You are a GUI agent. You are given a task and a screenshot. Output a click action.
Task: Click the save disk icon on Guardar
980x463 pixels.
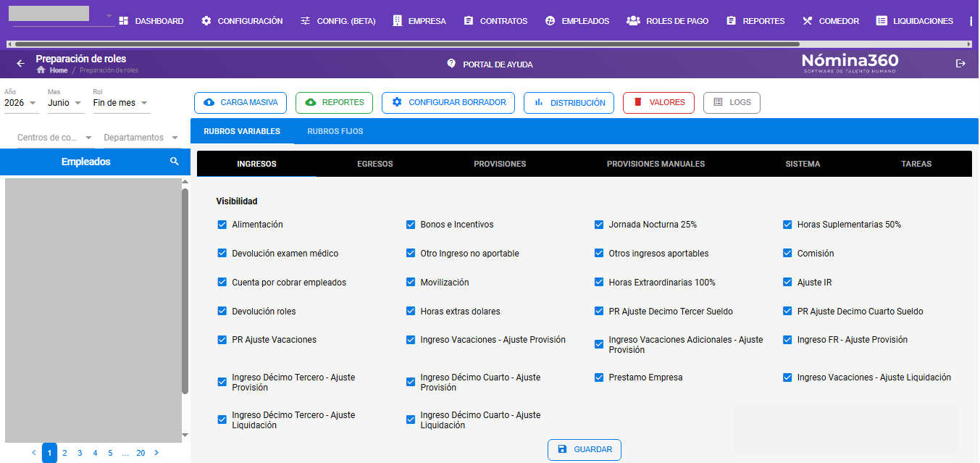tap(562, 449)
